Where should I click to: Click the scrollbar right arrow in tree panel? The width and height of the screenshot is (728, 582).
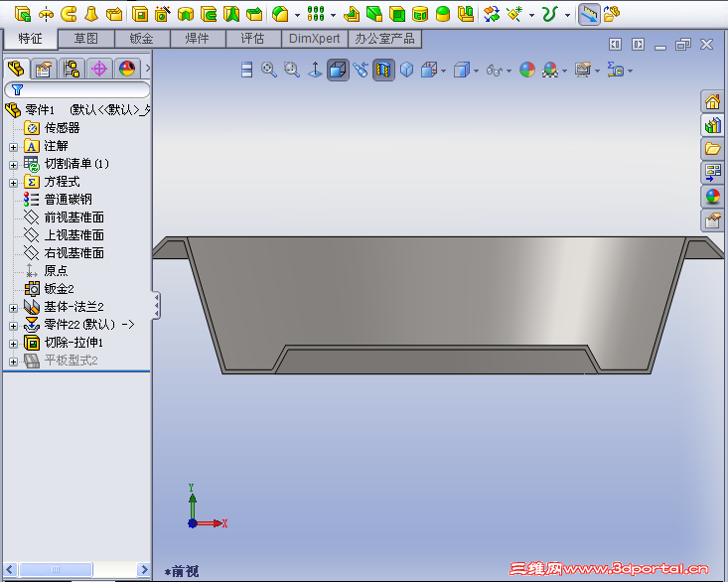pyautogui.click(x=144, y=569)
